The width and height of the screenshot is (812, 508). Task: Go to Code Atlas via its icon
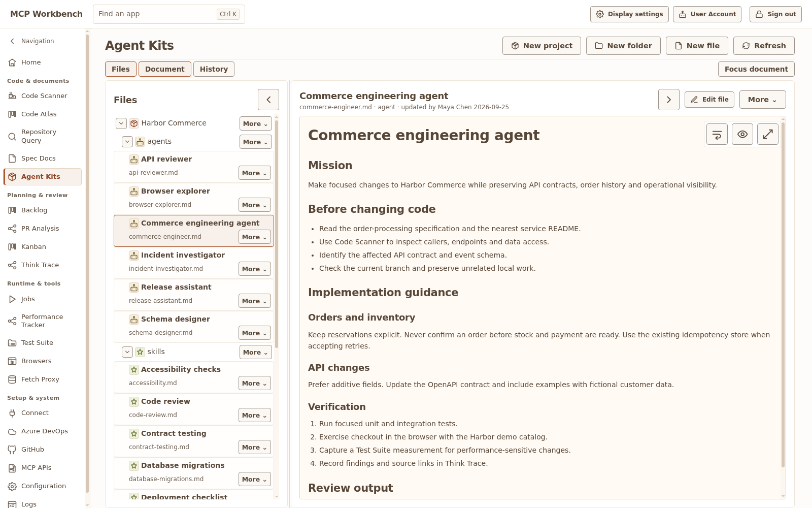tap(12, 114)
